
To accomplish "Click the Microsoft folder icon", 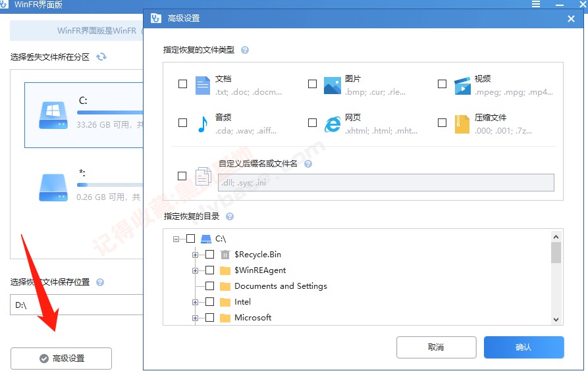I will (225, 318).
